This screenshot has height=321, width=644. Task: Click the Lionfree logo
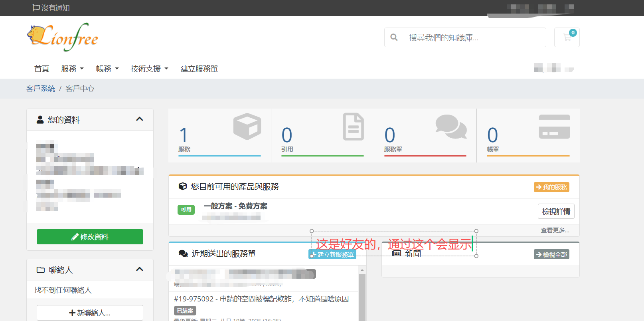coord(62,37)
